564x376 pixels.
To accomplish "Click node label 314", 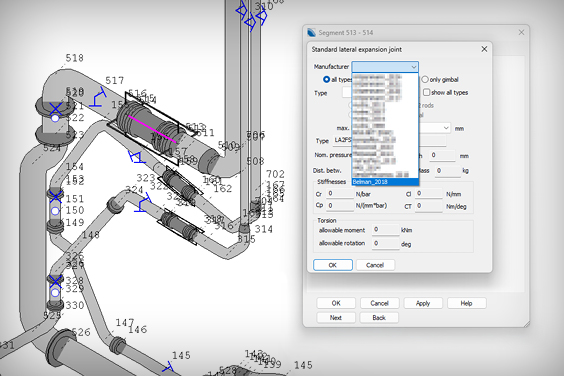I will tap(264, 229).
